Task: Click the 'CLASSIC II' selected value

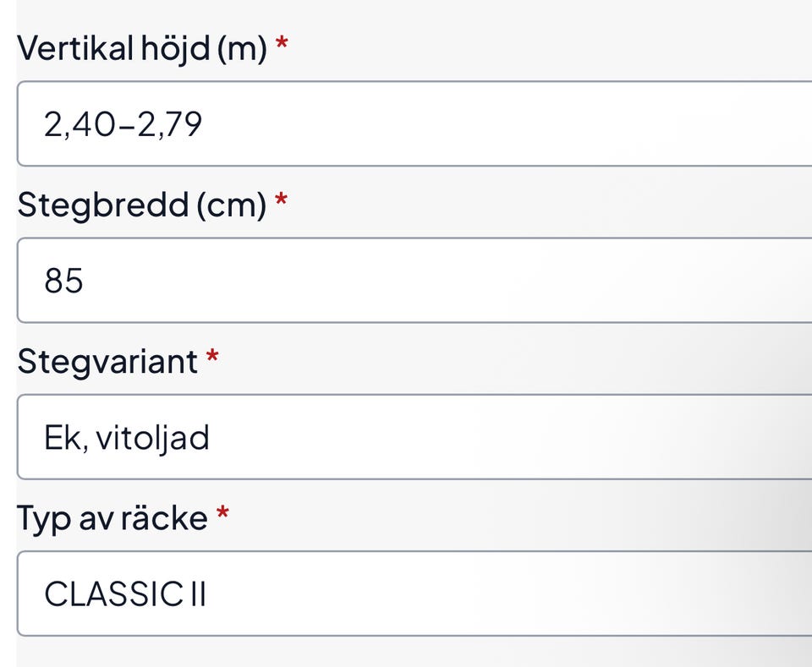Action: click(x=125, y=594)
